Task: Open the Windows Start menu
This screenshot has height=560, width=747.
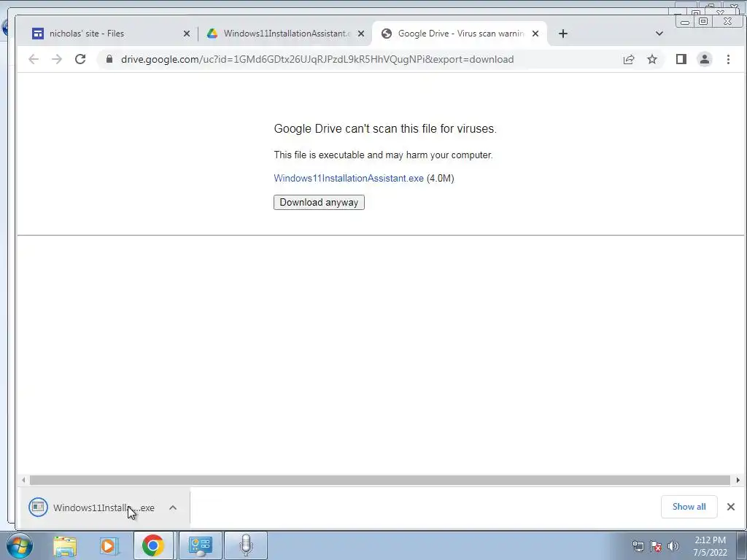Action: coord(20,545)
